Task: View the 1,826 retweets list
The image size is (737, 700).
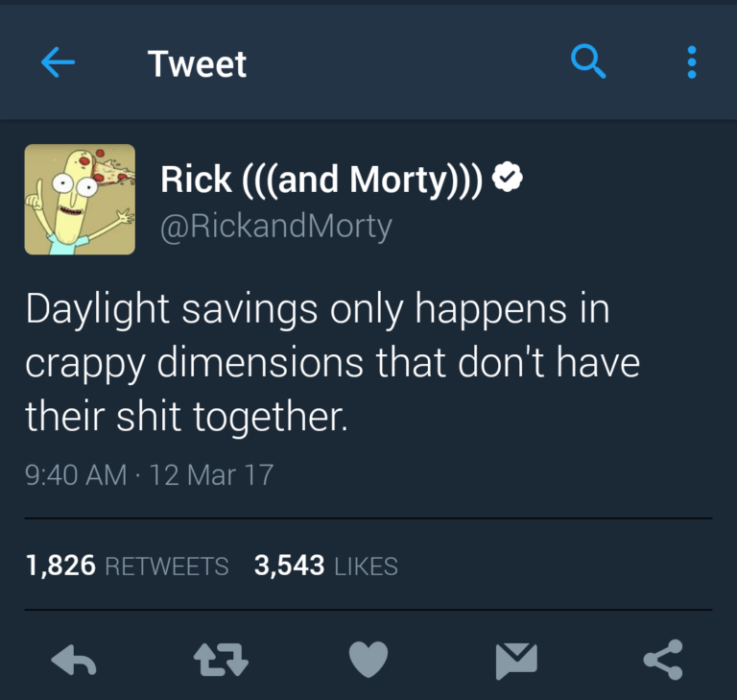Action: coord(128,565)
